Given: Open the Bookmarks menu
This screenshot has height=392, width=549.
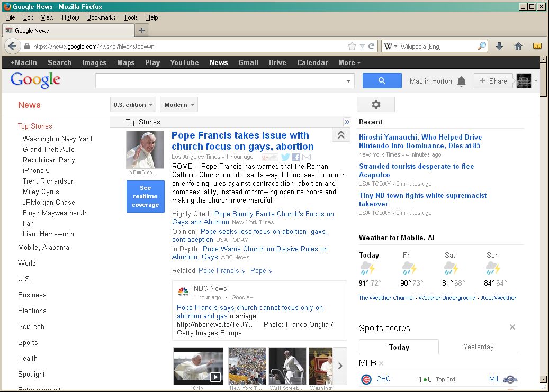Looking at the screenshot, I should click(101, 17).
